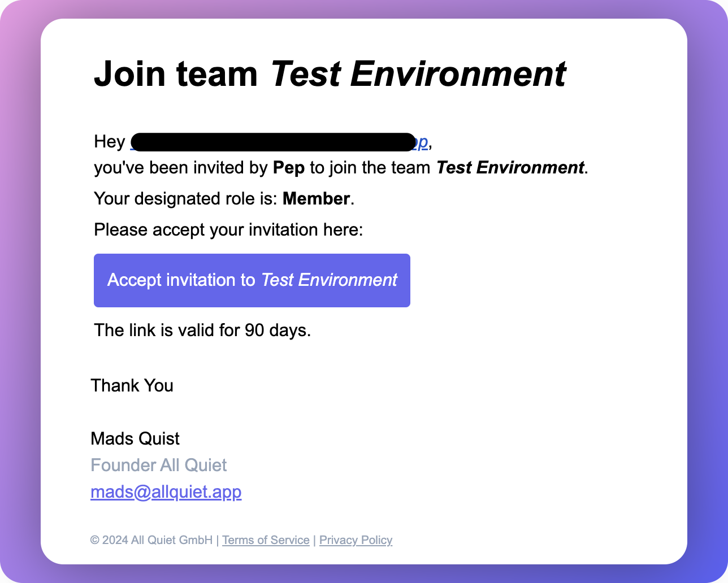Image resolution: width=728 pixels, height=583 pixels.
Task: Click the sender name Mads Quist
Action: point(135,438)
